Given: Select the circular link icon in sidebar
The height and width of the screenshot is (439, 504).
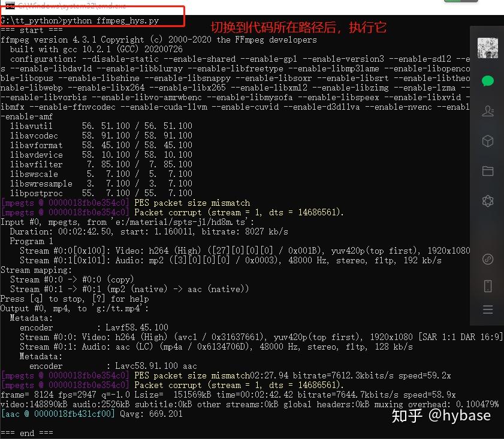Looking at the screenshot, I should [x=488, y=259].
